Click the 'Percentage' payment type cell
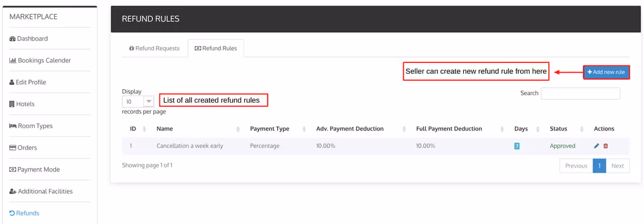The image size is (644, 224). (x=264, y=146)
